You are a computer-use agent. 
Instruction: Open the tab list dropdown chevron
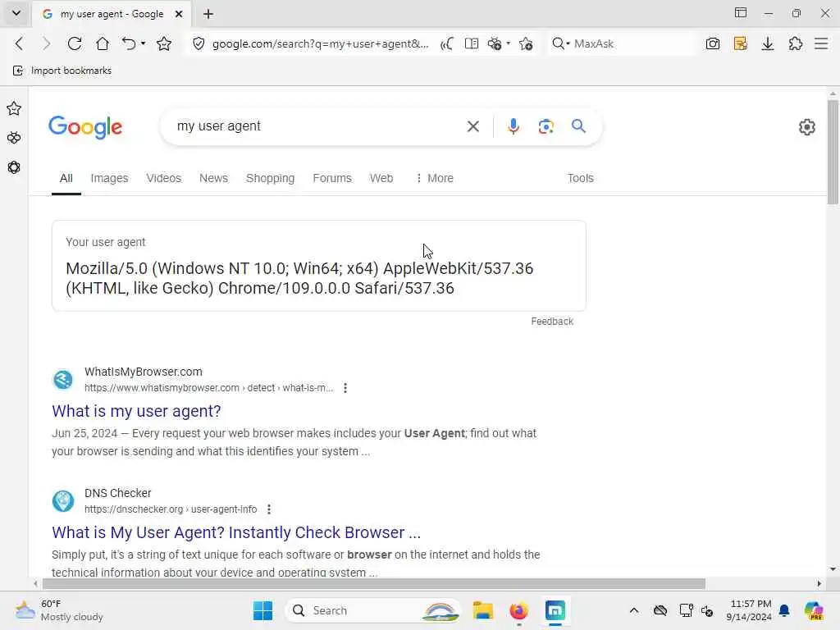pos(16,13)
